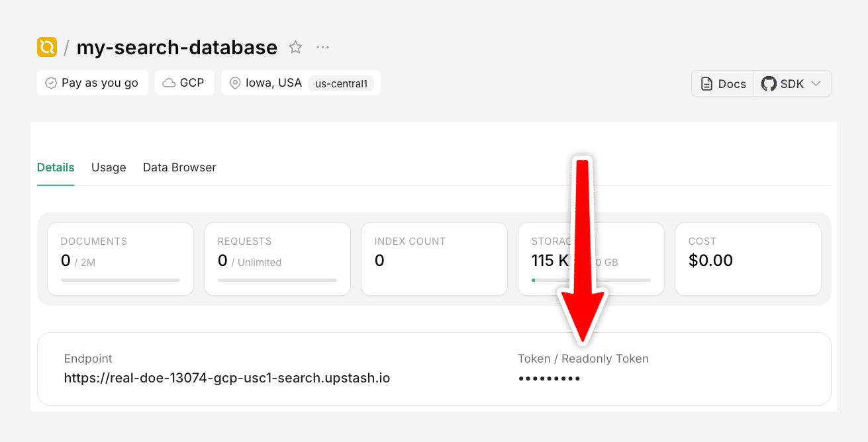
Task: Click the GitHub icon beside SDK
Action: coord(769,84)
